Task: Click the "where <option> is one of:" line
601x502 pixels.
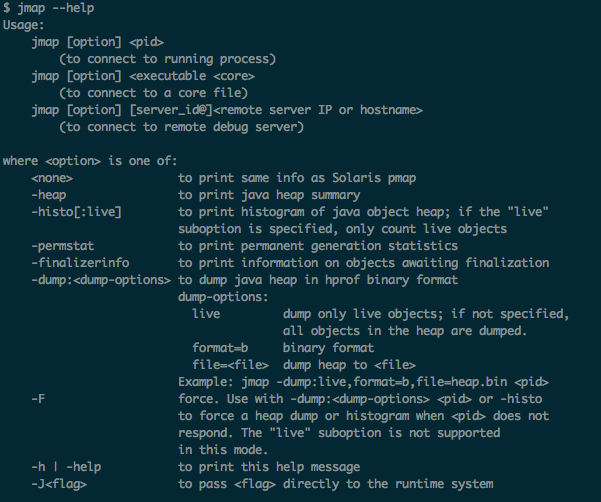Action: (88, 161)
